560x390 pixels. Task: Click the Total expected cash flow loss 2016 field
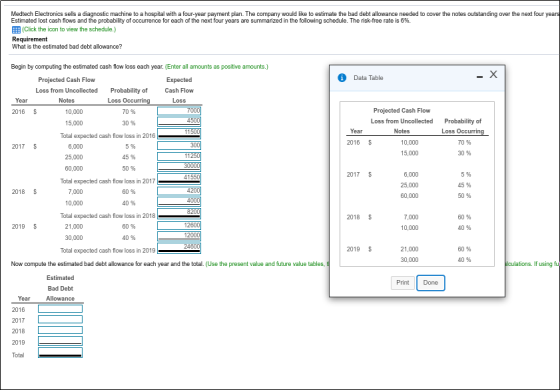click(x=179, y=134)
